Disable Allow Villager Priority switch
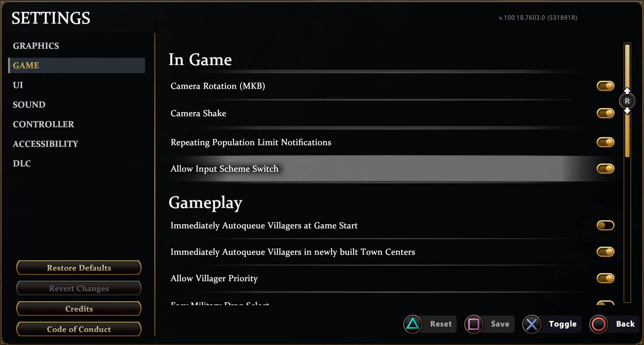Screen dimensions: 644x345 [x=605, y=278]
